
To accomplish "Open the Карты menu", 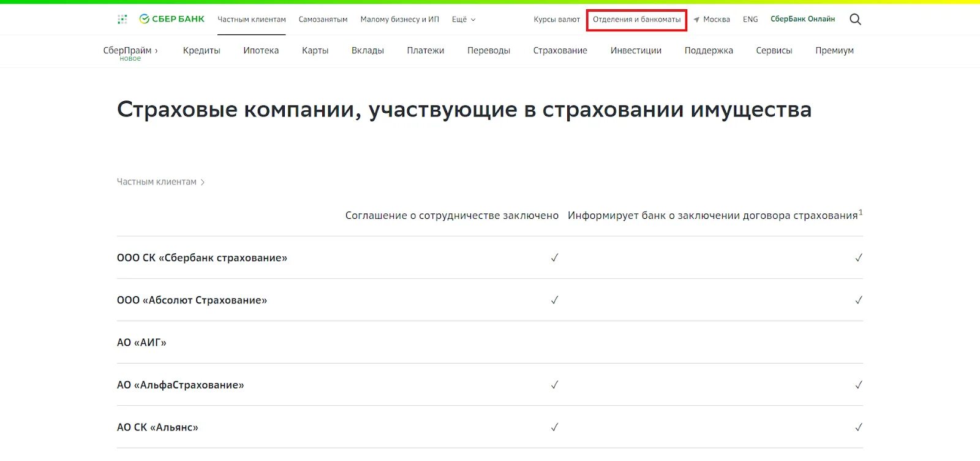I will pos(315,51).
